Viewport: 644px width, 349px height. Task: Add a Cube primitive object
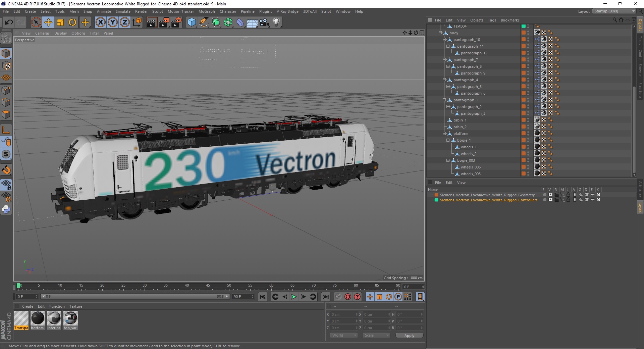pyautogui.click(x=192, y=22)
